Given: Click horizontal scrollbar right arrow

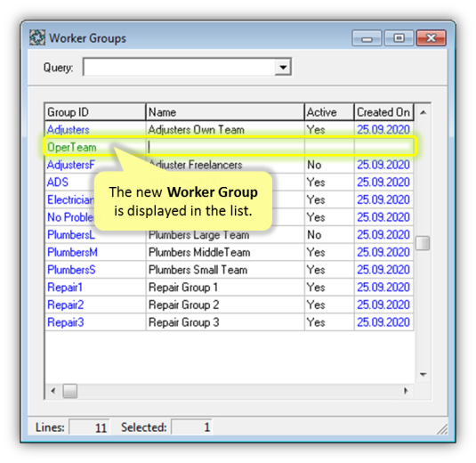Looking at the screenshot, I should click(x=406, y=391).
